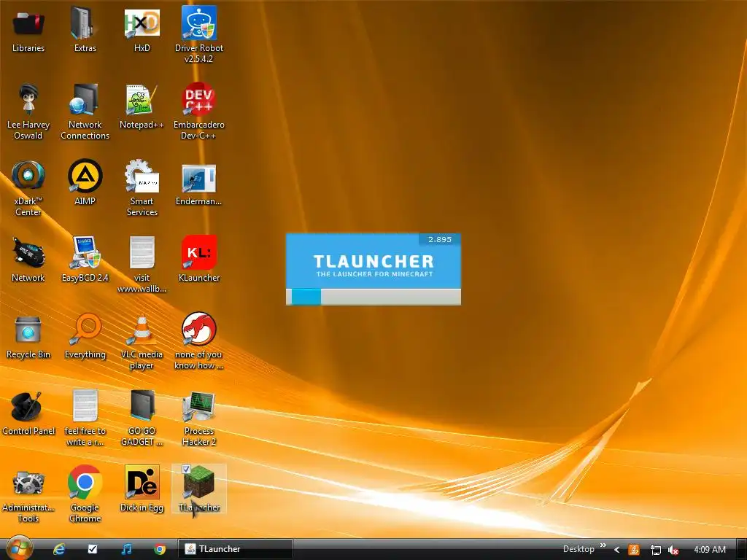The height and width of the screenshot is (560, 747).
Task: Launch Chrome from the quick launch bar
Action: click(160, 549)
